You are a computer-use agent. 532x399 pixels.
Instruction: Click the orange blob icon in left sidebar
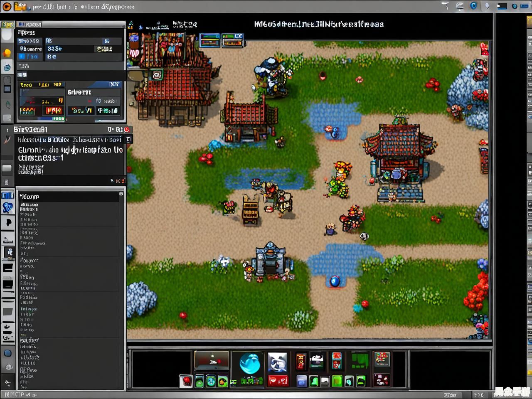pos(7,53)
